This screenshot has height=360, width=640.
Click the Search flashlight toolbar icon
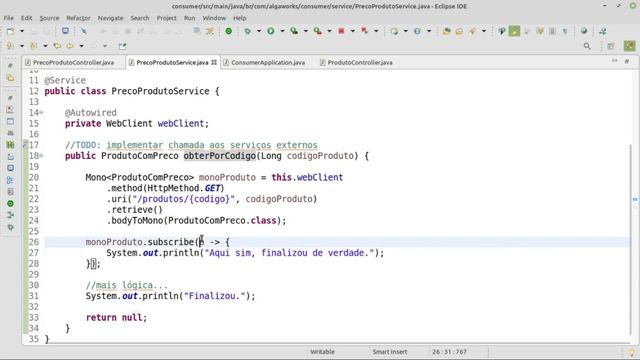[472, 31]
